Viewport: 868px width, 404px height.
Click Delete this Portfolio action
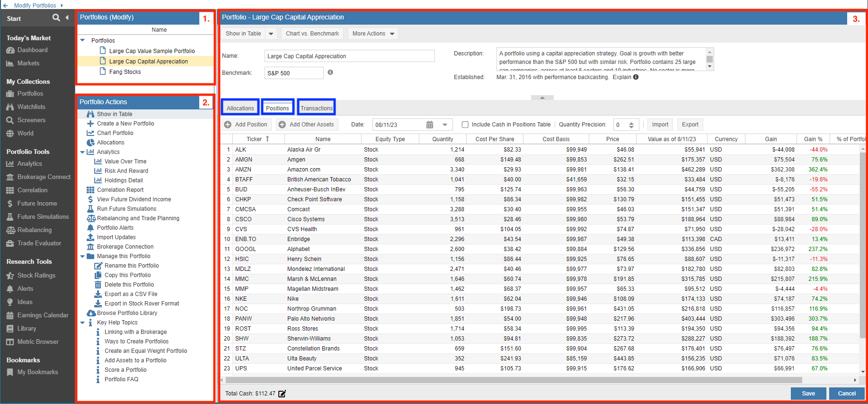coord(129,285)
